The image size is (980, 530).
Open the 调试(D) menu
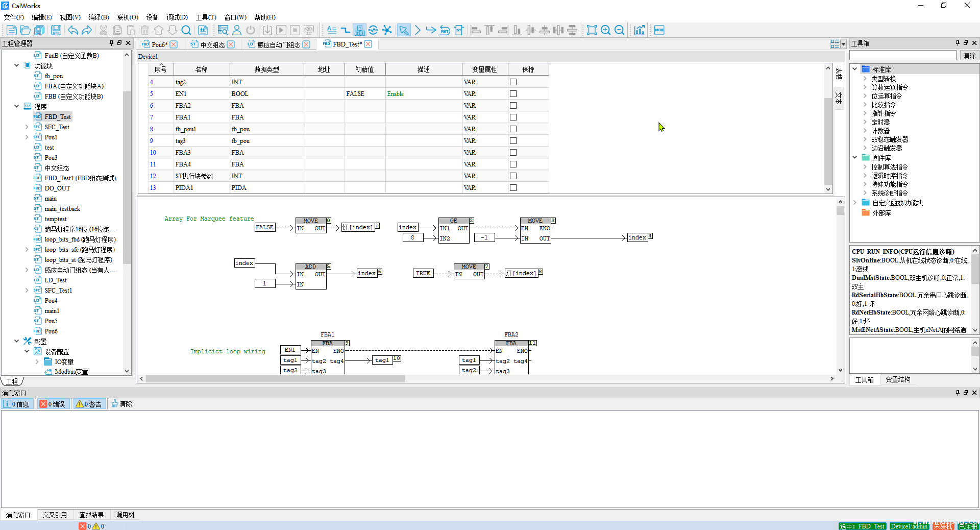pyautogui.click(x=177, y=17)
